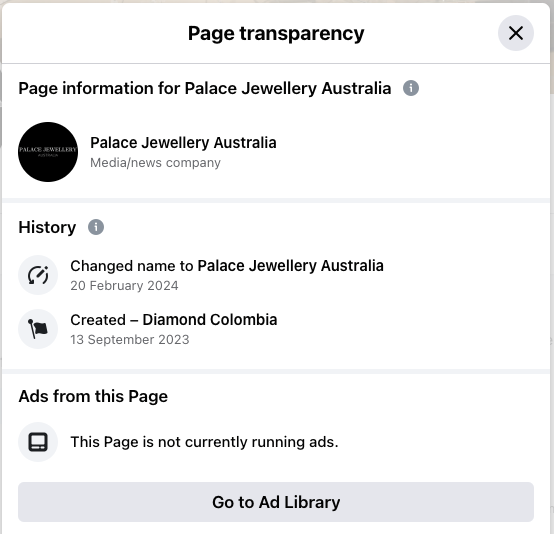Click info icon beside Page information heading
This screenshot has width=554, height=534.
[411, 88]
